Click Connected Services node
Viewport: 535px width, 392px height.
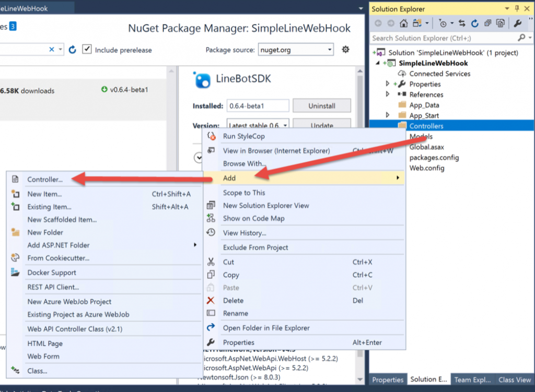click(439, 74)
